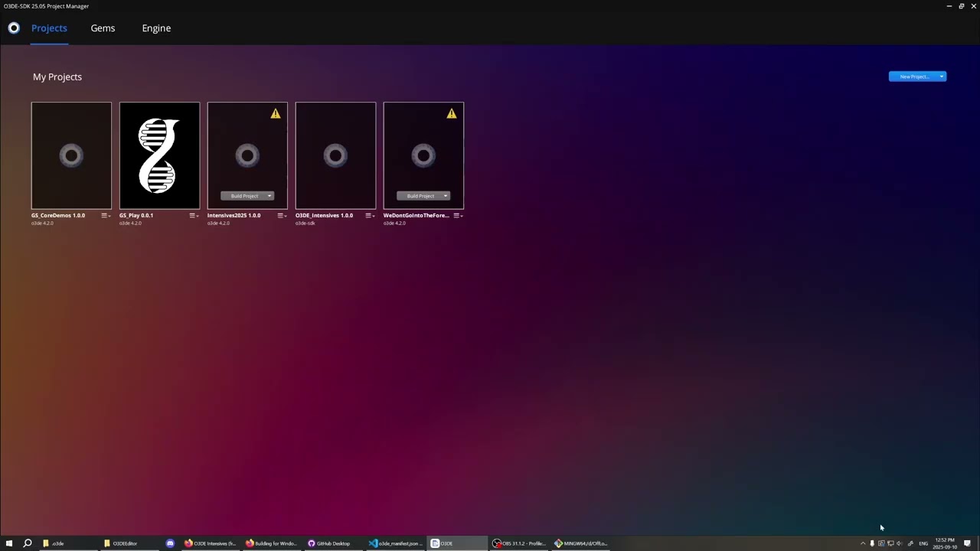Click the O3DE taskbar button
This screenshot has height=551, width=980.
coord(457,543)
